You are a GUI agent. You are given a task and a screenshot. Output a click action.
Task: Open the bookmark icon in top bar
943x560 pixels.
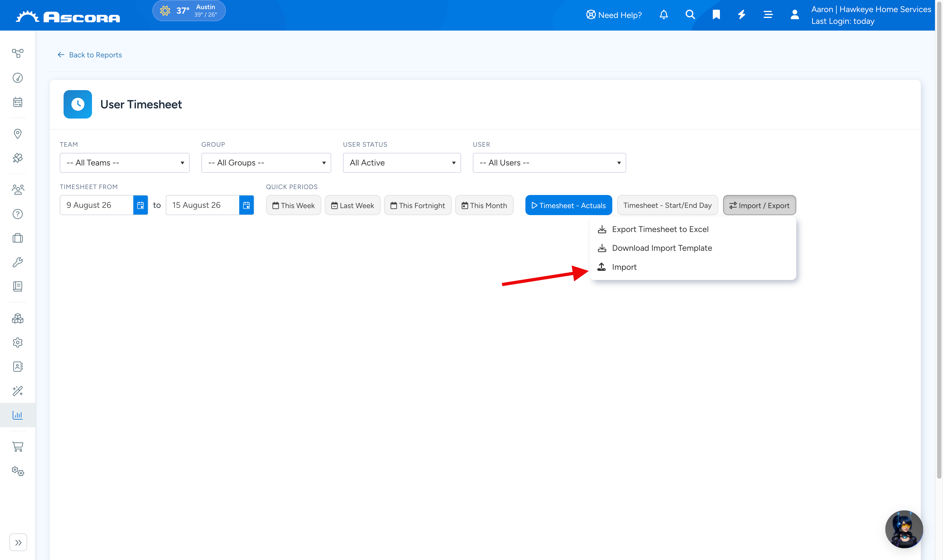click(x=716, y=15)
